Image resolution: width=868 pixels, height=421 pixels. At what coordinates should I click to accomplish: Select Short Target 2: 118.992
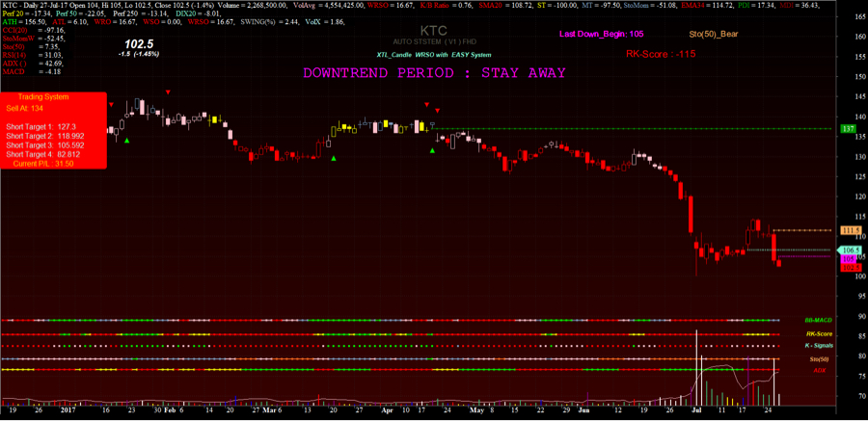coord(45,136)
